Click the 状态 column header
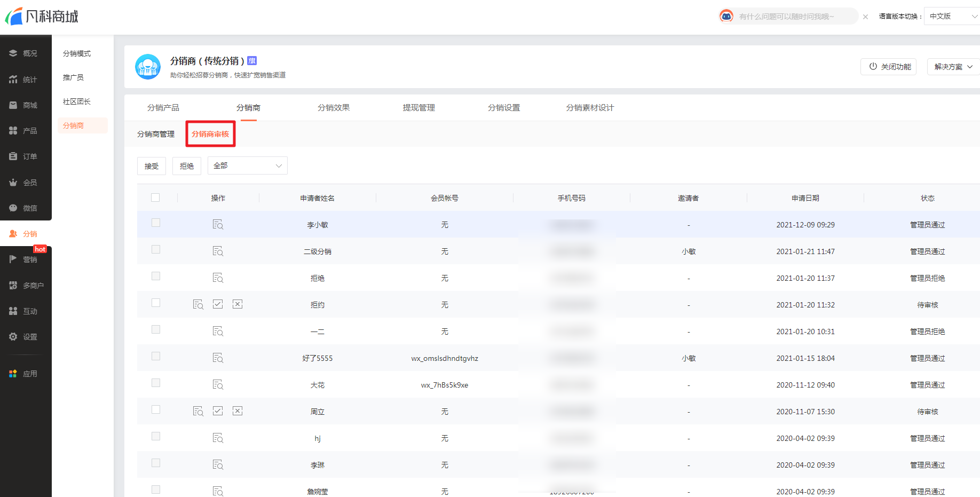Image resolution: width=980 pixels, height=497 pixels. tap(928, 198)
